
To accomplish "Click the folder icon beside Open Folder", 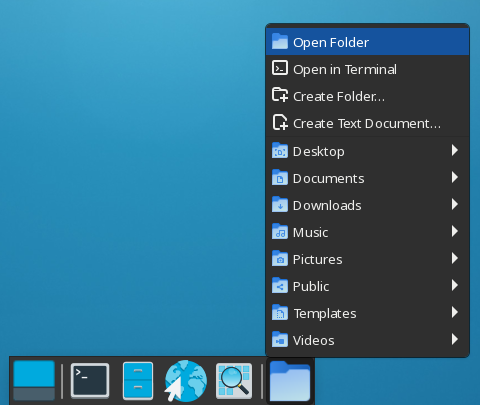I will pos(280,42).
